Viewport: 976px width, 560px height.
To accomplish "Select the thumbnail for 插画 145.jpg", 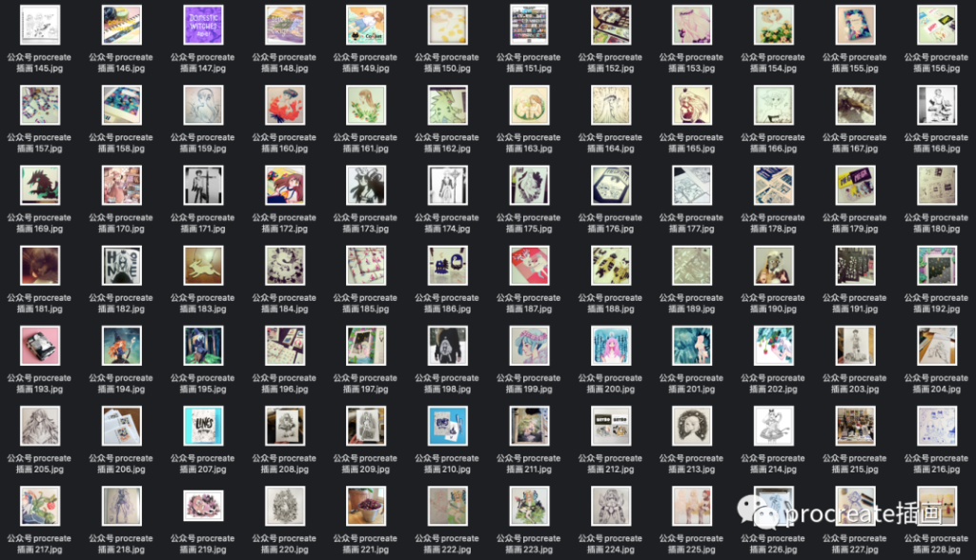I will coord(40,25).
